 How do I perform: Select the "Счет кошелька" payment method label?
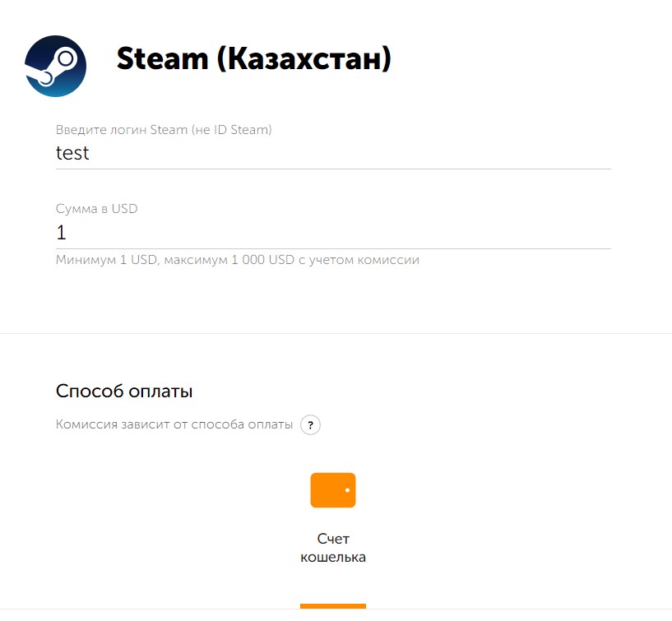(333, 548)
